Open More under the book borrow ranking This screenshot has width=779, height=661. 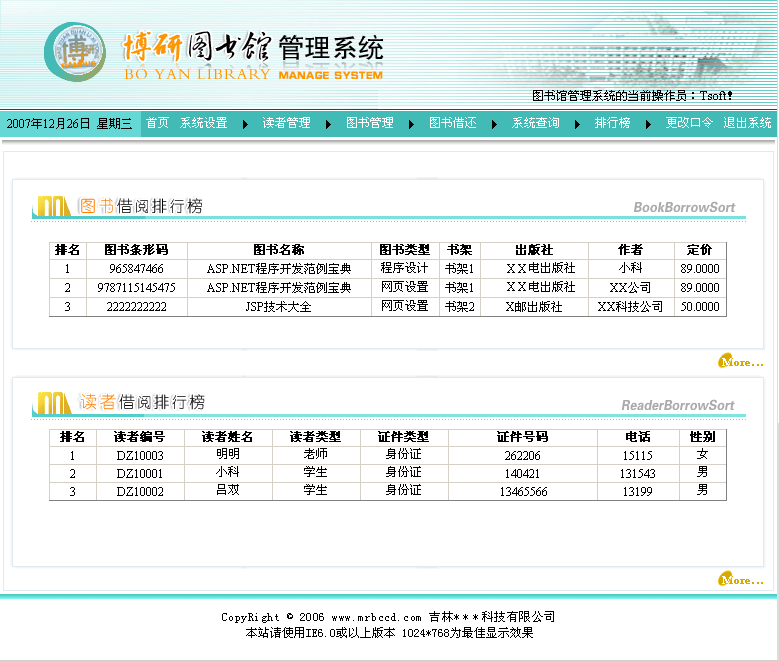pyautogui.click(x=741, y=361)
